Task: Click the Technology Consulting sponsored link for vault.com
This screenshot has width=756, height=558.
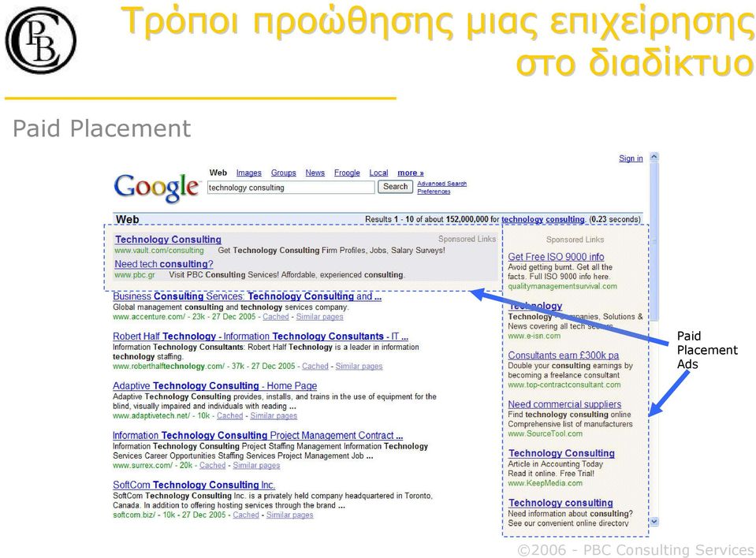Action: click(168, 240)
